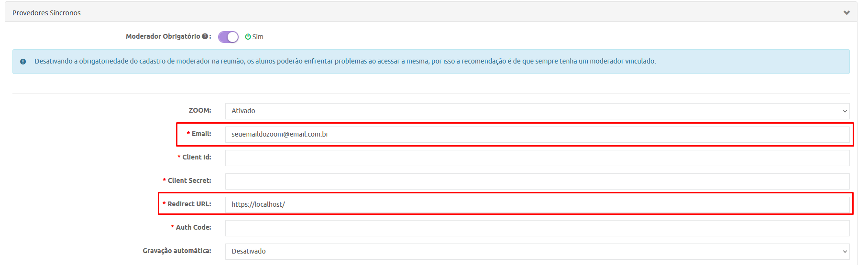
Task: Focus the Auth Code input box
Action: pyautogui.click(x=537, y=228)
